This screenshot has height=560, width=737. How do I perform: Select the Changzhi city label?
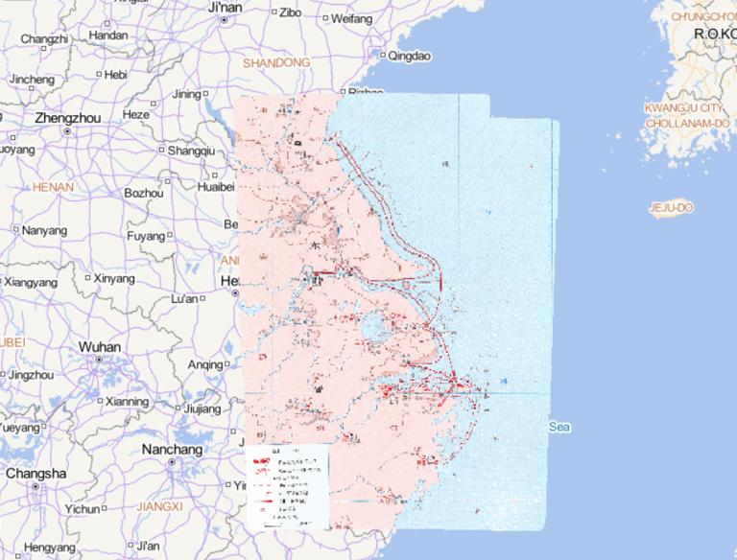coord(44,39)
